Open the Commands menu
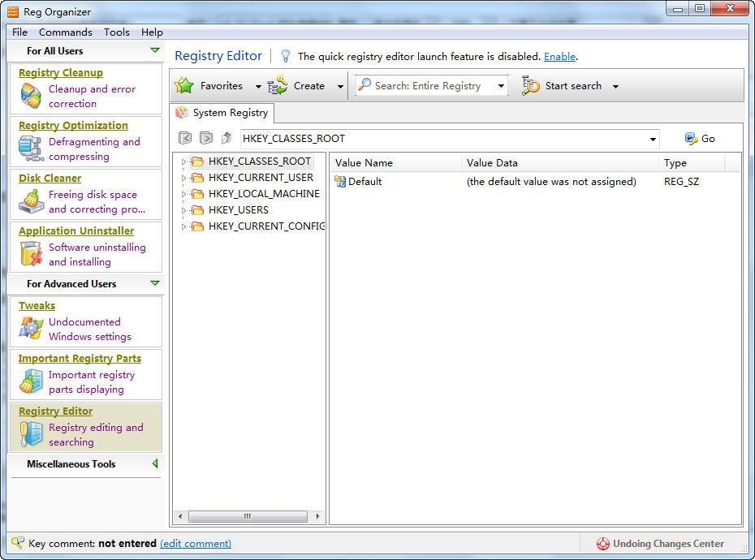Viewport: 755px width, 560px height. (x=65, y=32)
